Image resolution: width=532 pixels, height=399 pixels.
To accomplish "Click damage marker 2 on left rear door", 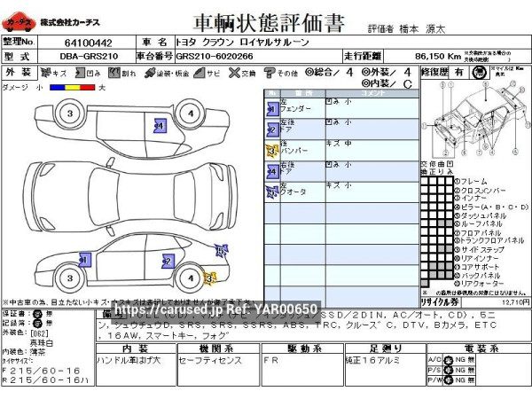I will click(168, 261).
